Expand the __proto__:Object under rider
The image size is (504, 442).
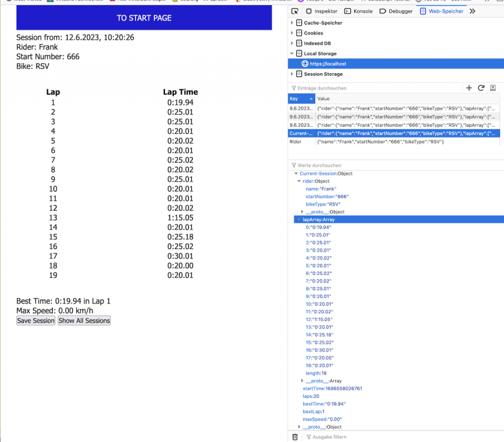click(x=302, y=212)
